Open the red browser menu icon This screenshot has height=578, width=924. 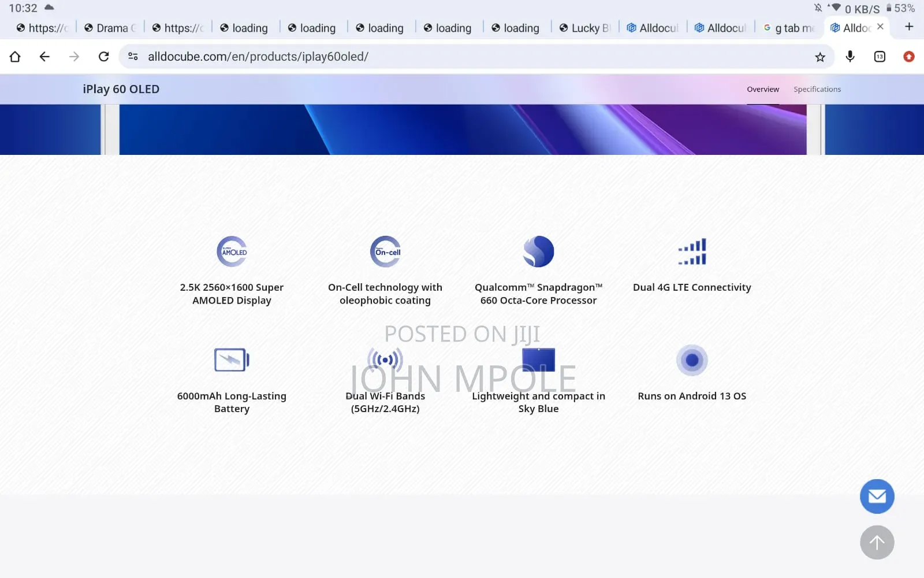point(909,57)
